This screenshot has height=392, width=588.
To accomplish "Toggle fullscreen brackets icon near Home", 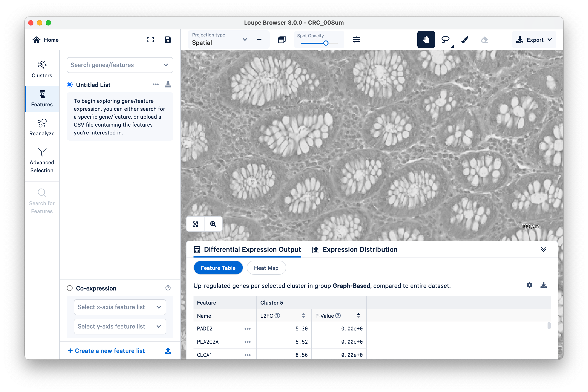I will [x=150, y=40].
